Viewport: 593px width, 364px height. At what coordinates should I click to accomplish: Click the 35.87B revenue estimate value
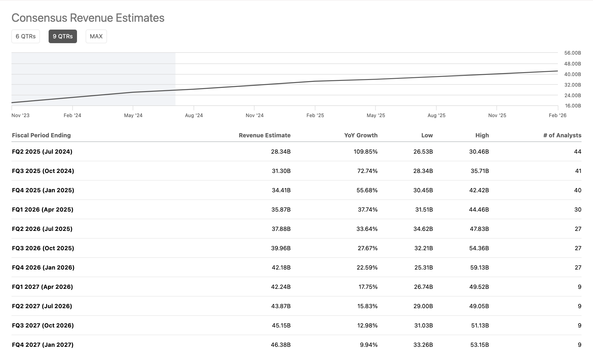[281, 209]
